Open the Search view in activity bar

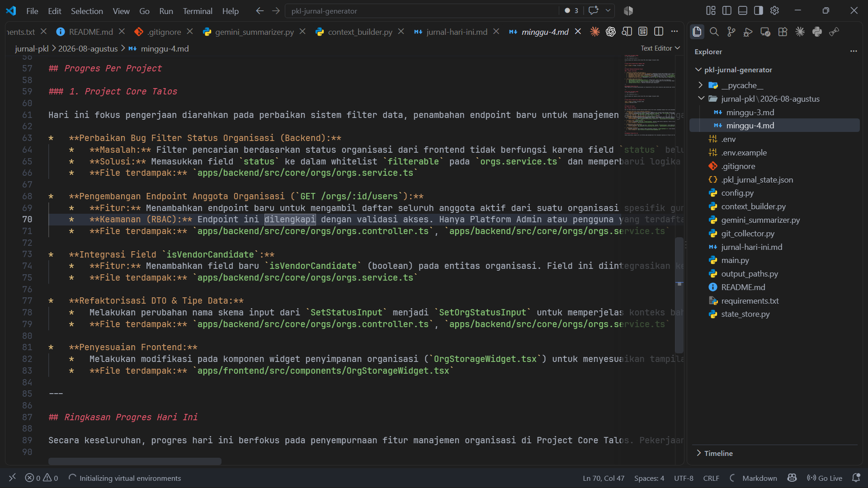pyautogui.click(x=714, y=32)
